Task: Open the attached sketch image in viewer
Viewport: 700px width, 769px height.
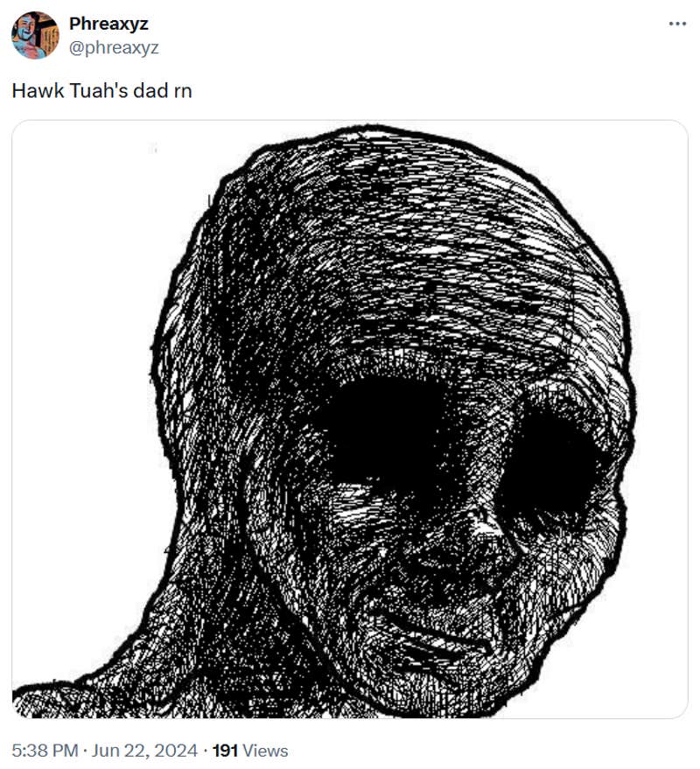Action: point(350,419)
